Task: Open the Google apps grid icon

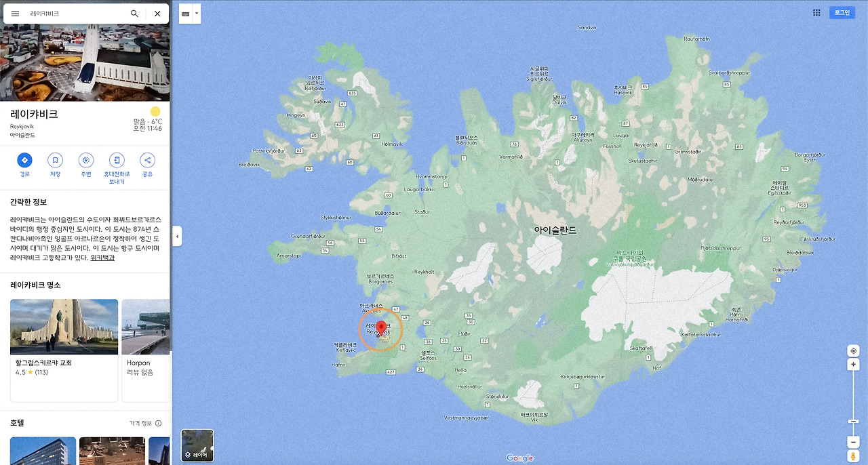Action: click(816, 13)
